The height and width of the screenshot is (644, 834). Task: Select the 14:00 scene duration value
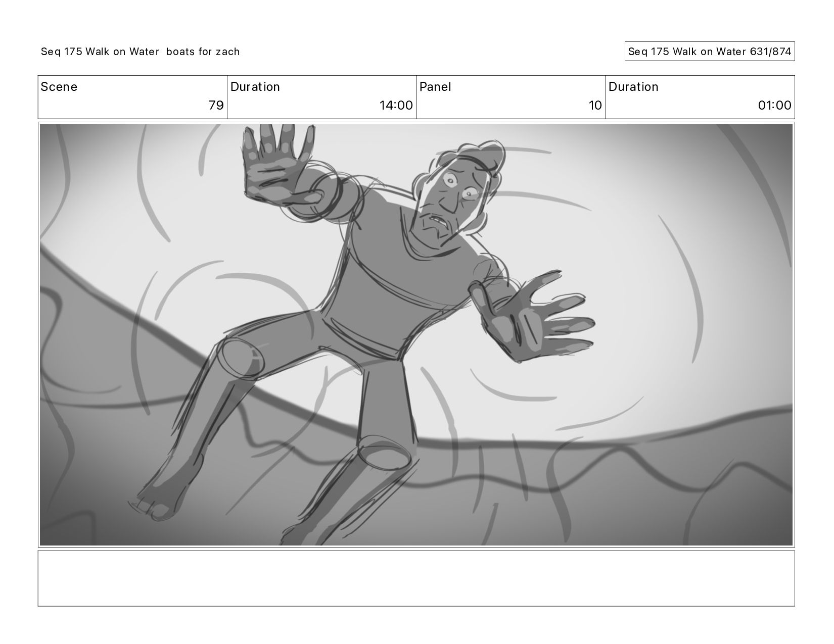pyautogui.click(x=396, y=106)
